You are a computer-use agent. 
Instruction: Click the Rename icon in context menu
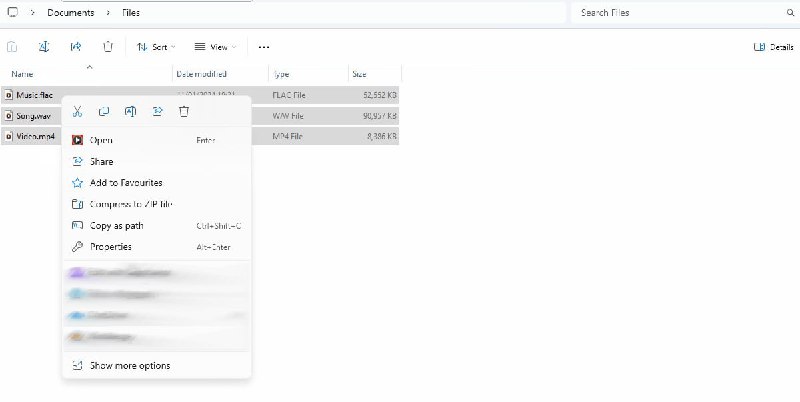coord(130,112)
